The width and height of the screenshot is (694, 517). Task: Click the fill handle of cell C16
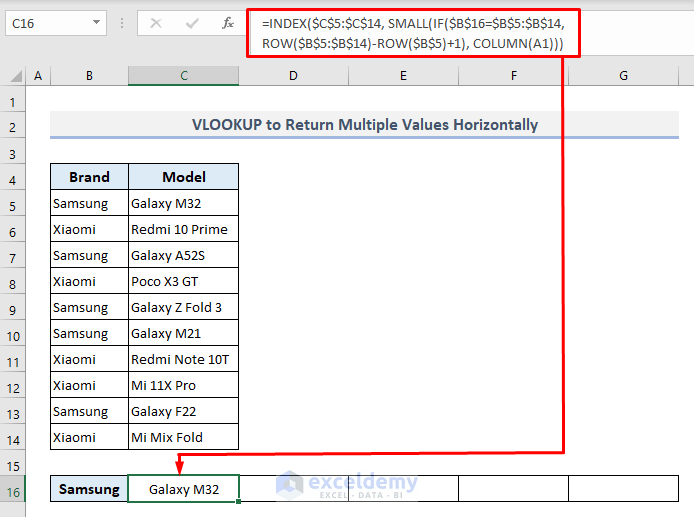pyautogui.click(x=239, y=502)
